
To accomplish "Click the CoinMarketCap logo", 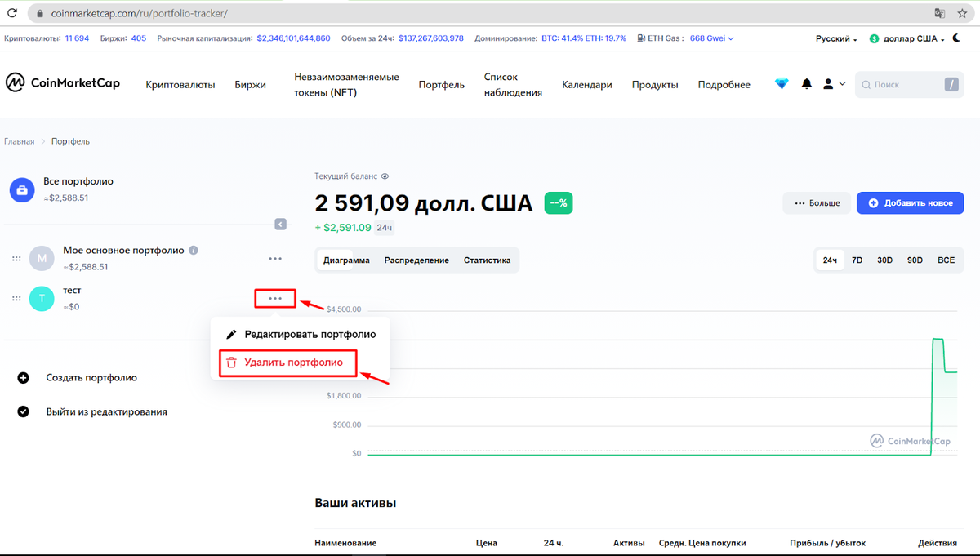I will point(63,82).
